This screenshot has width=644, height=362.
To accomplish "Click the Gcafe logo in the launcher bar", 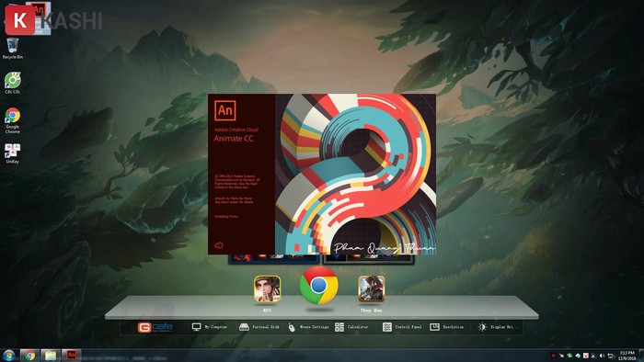I will click(x=155, y=327).
